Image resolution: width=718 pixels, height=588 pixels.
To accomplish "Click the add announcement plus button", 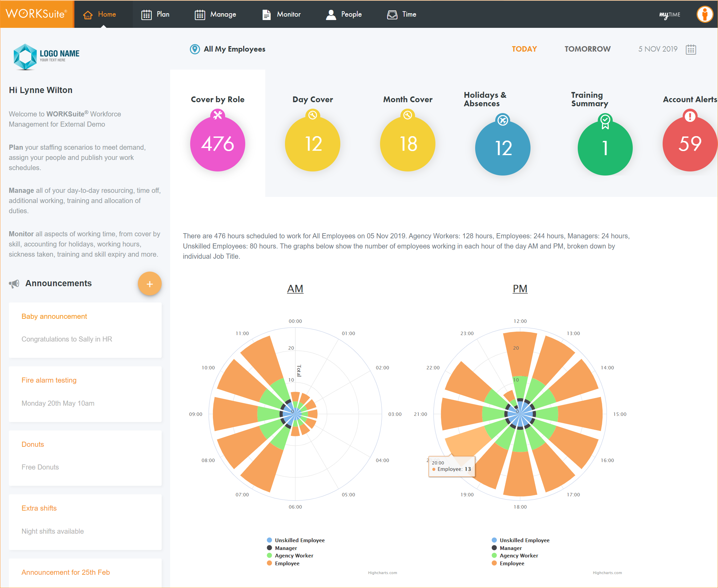I will pos(149,284).
